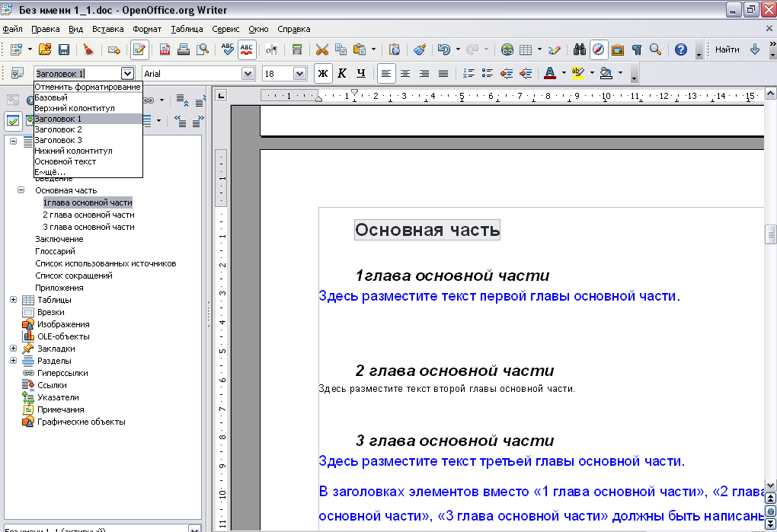This screenshot has height=532, width=777.
Task: Open the Правка menu
Action: click(x=46, y=29)
